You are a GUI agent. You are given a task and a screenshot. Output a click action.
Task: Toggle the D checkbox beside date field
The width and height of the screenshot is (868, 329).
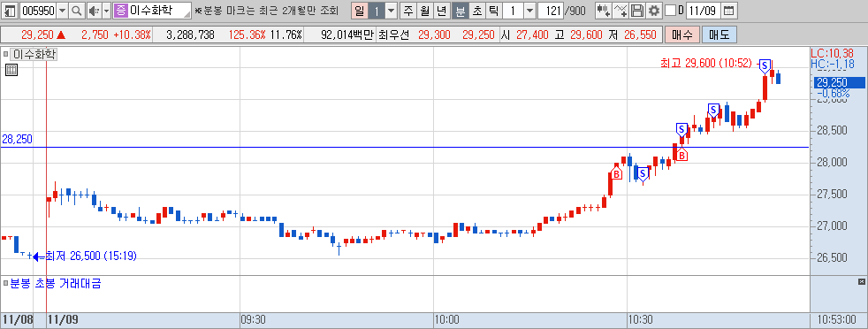[x=670, y=11]
